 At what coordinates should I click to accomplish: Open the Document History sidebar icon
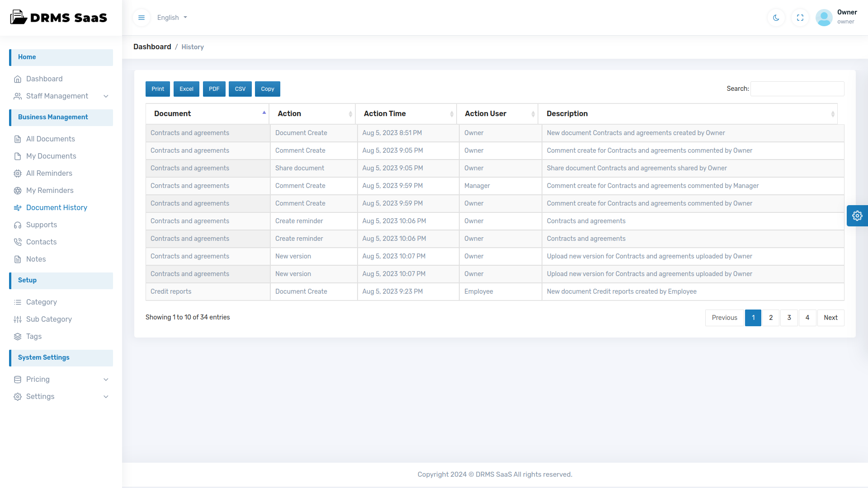pos(18,207)
